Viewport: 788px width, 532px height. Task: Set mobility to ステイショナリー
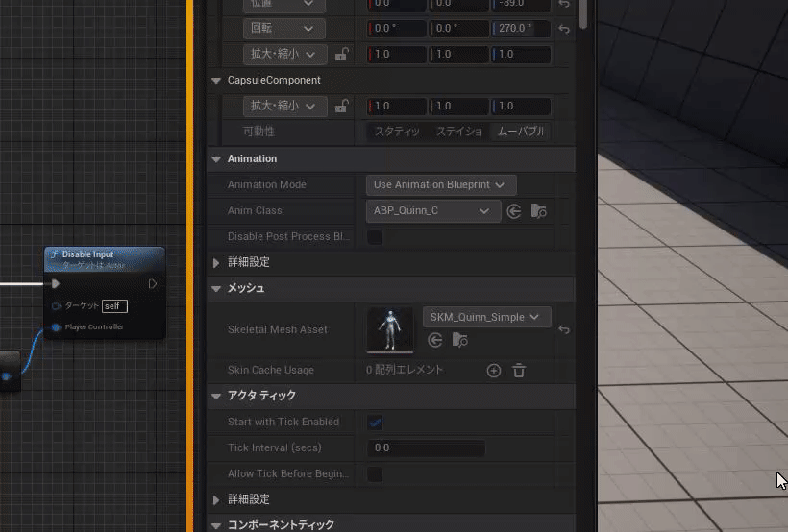tap(458, 132)
